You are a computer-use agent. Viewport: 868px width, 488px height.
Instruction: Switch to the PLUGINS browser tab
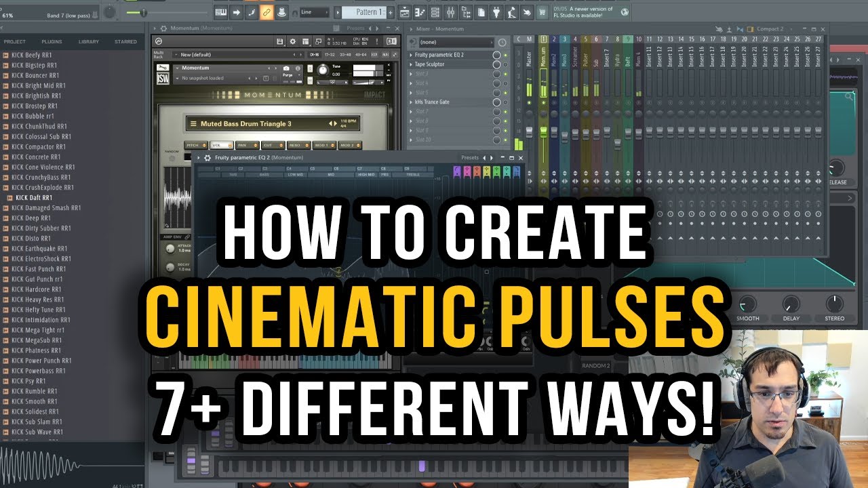click(52, 42)
